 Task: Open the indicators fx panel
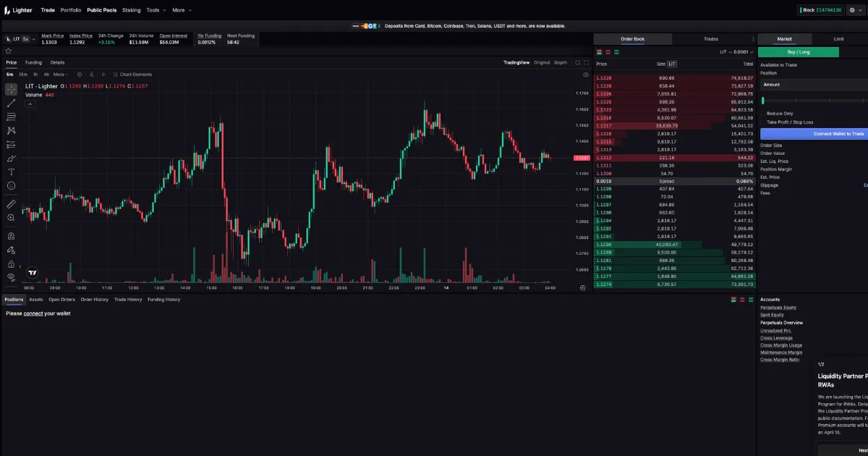(x=92, y=74)
